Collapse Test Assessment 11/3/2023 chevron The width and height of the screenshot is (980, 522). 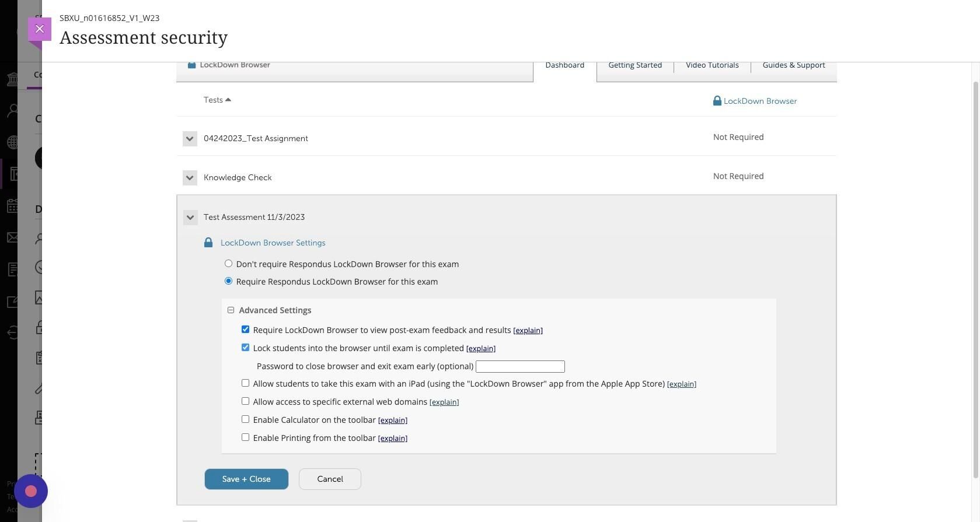tap(190, 218)
